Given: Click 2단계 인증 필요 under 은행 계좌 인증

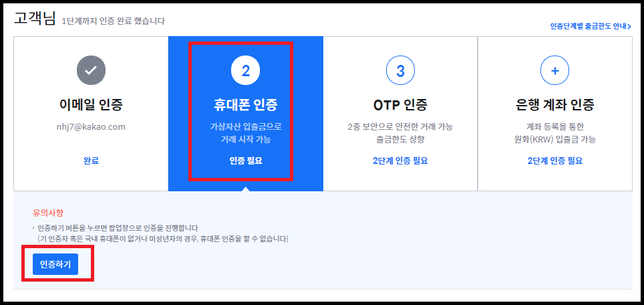Looking at the screenshot, I should [555, 161].
